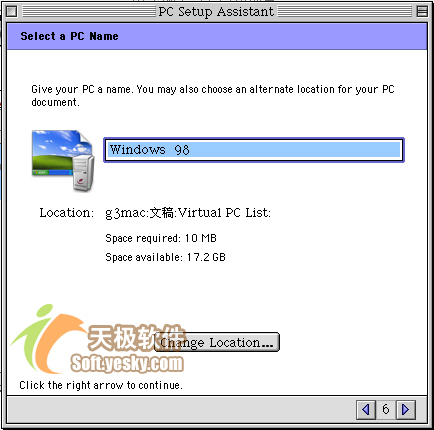The width and height of the screenshot is (434, 430).
Task: Click the 'Click the right arrow to continue' hint
Action: tap(101, 385)
